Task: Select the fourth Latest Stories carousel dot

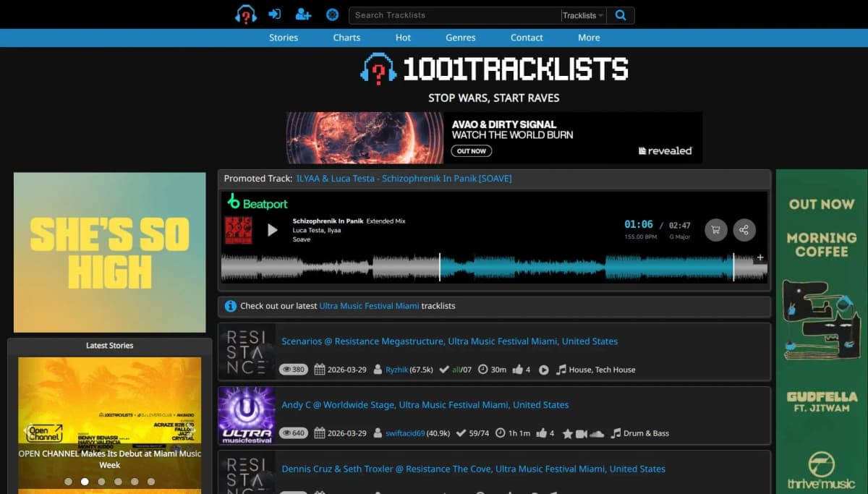Action: (x=118, y=481)
